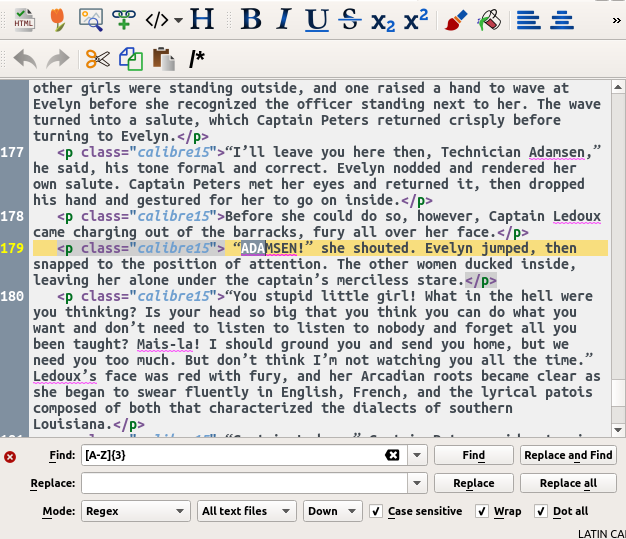Screen dimensions: 626x539
Task: Click the Replace button
Action: tap(473, 483)
